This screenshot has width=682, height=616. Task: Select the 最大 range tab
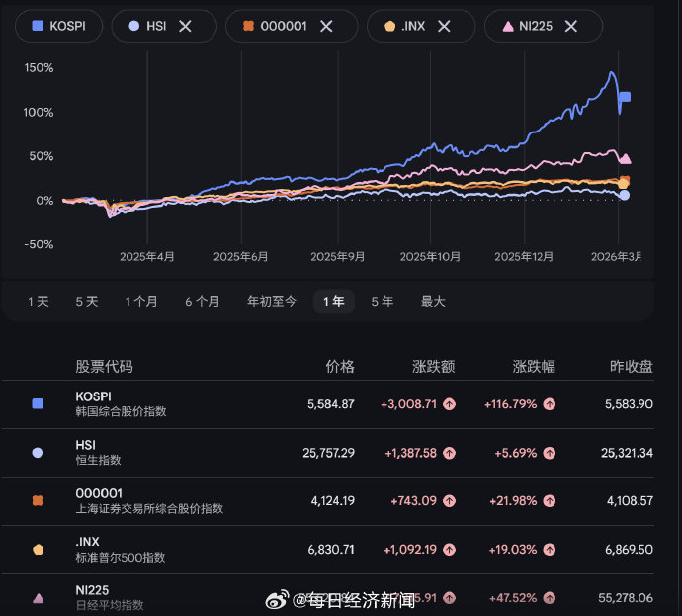[433, 301]
